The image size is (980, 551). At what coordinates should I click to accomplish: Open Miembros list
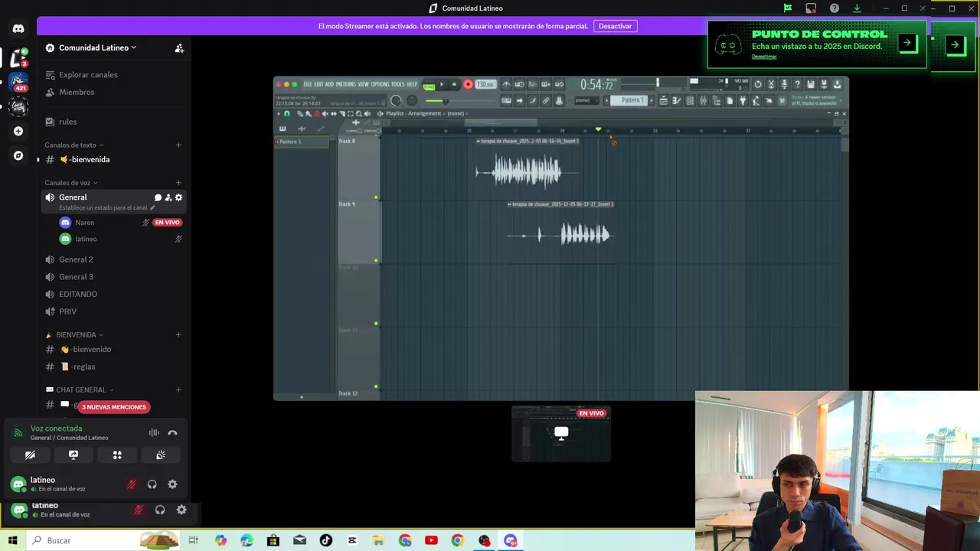coord(77,92)
